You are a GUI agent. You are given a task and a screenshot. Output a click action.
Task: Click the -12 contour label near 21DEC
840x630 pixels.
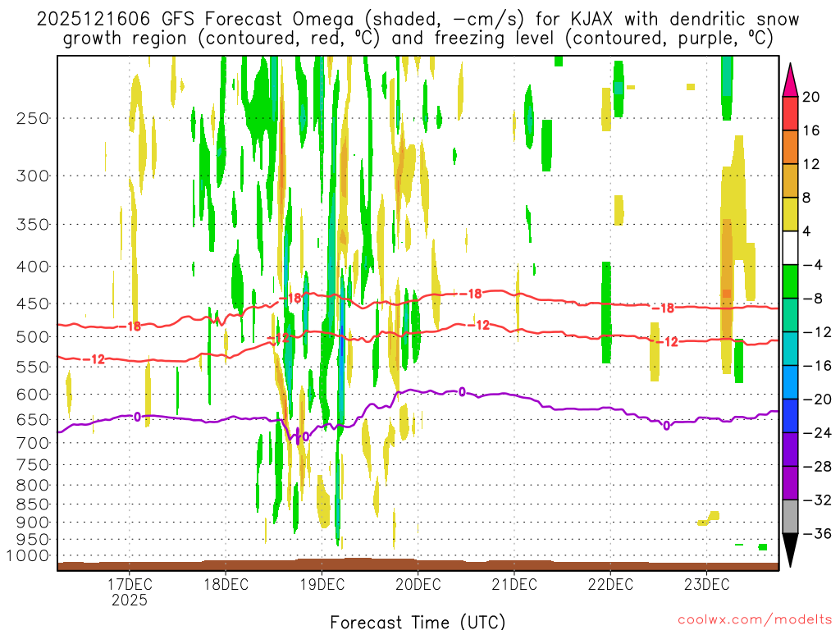pos(479,325)
